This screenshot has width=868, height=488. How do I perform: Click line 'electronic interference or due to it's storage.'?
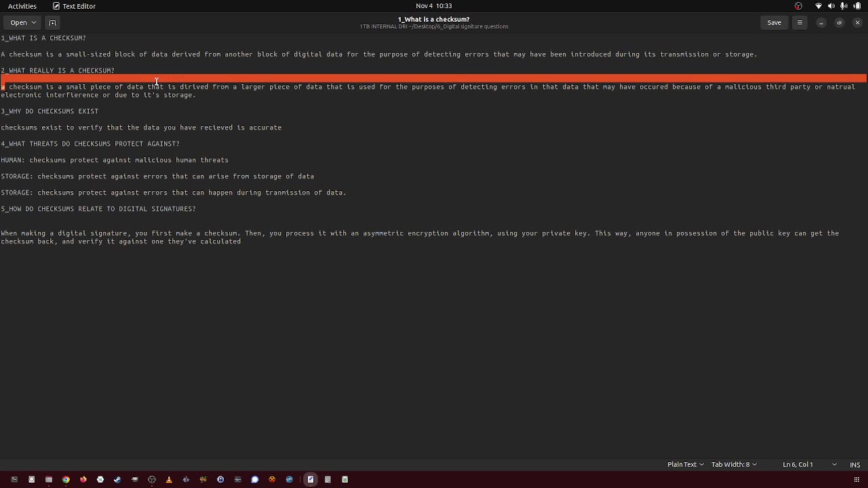coord(98,95)
